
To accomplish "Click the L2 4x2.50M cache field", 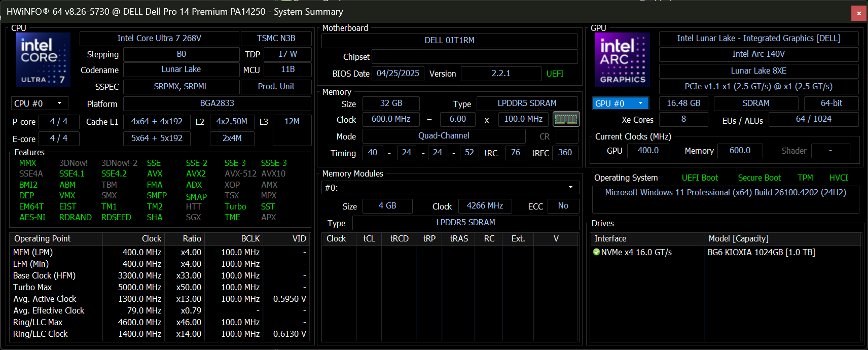I will pos(232,122).
